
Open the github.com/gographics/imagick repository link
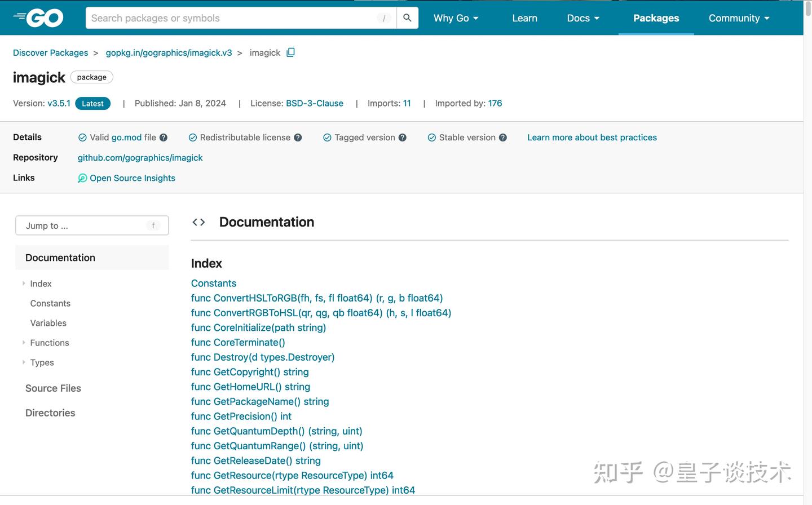140,157
